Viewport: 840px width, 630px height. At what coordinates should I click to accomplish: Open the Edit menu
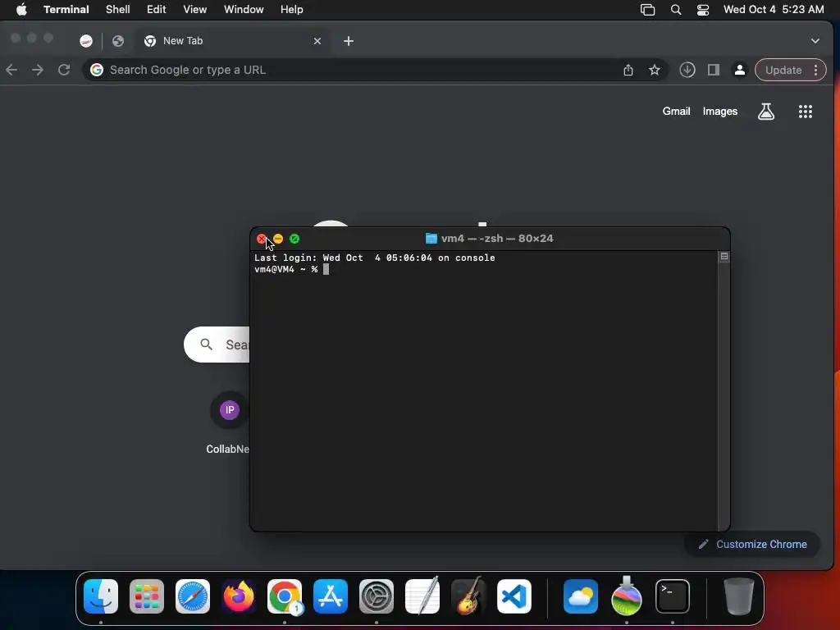coord(157,10)
